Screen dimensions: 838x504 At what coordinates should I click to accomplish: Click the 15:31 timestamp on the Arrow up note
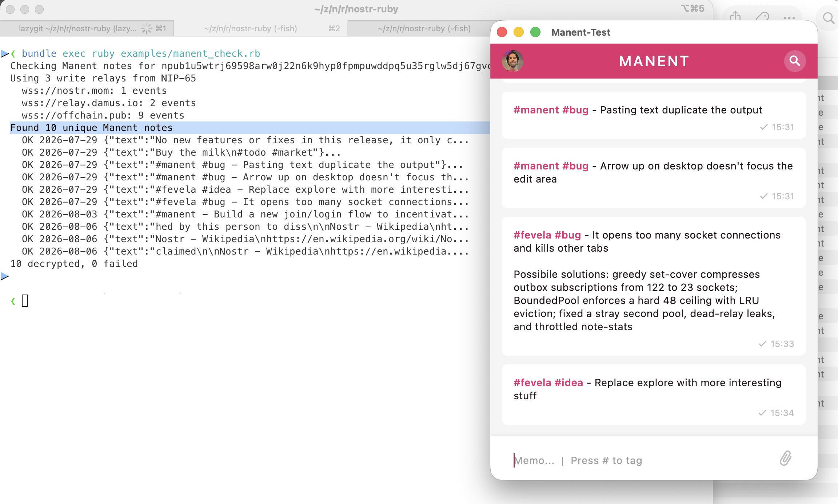[x=783, y=196]
